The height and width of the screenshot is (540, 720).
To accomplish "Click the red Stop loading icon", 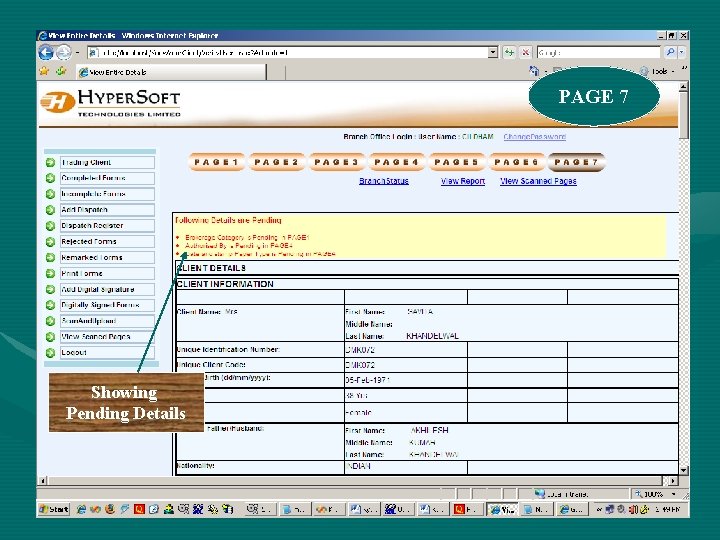I will 525,52.
